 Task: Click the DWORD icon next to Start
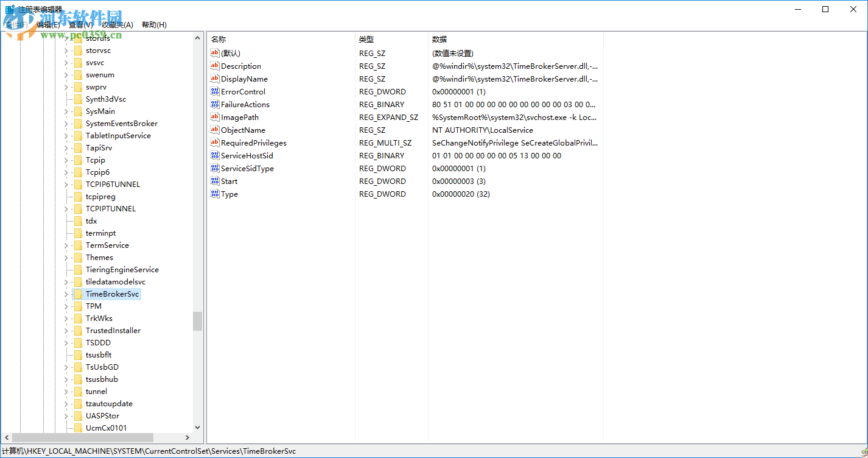coord(215,181)
